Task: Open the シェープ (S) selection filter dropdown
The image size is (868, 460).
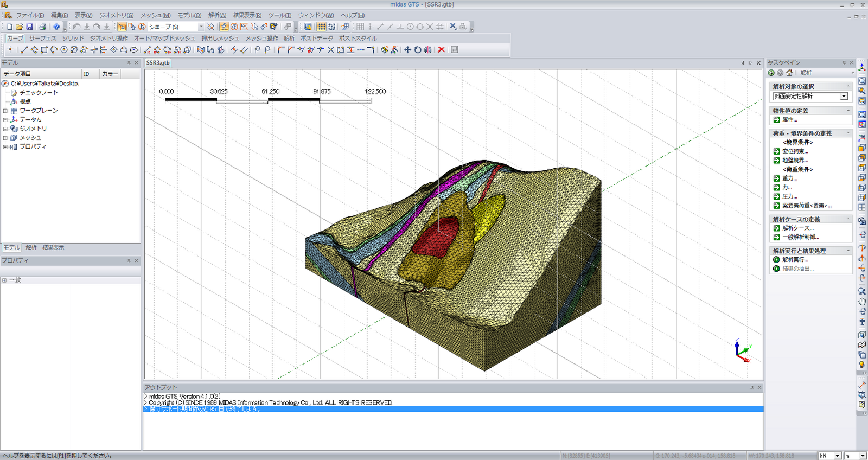Action: click(201, 27)
